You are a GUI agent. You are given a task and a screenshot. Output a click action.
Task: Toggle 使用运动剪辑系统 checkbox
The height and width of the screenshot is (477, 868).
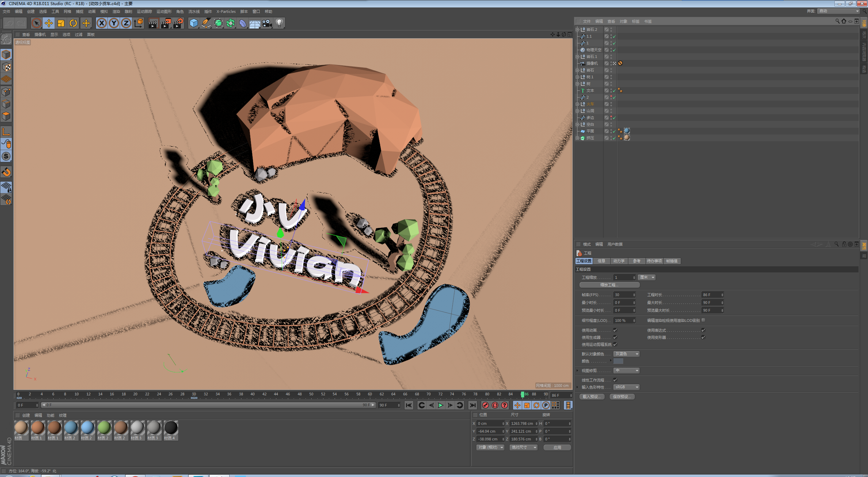coord(615,344)
